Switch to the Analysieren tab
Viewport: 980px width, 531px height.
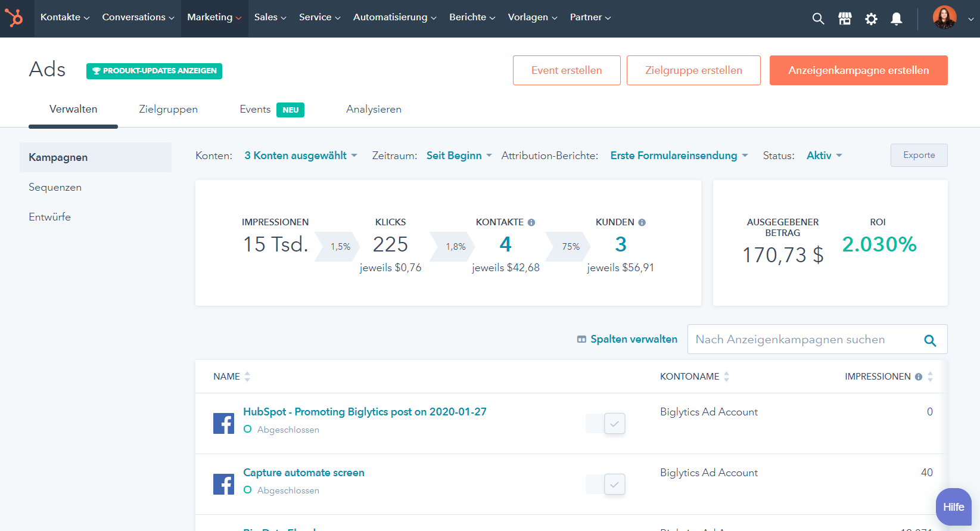[x=374, y=109]
